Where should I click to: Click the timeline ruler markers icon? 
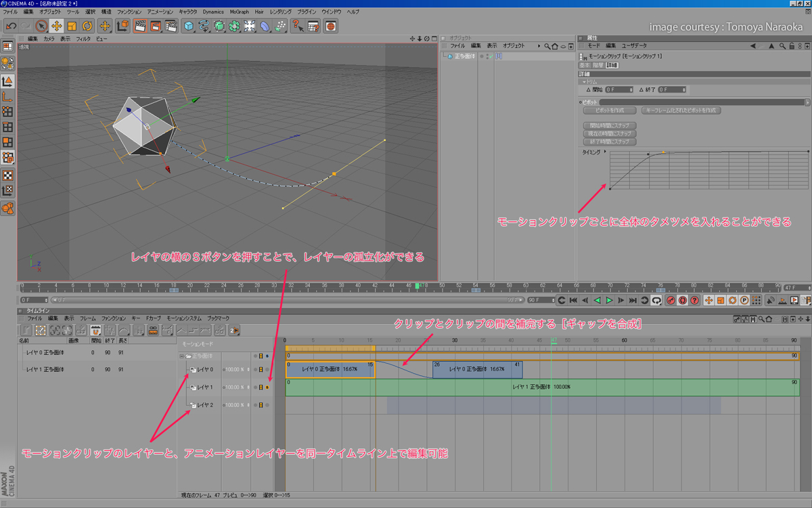pyautogui.click(x=152, y=330)
